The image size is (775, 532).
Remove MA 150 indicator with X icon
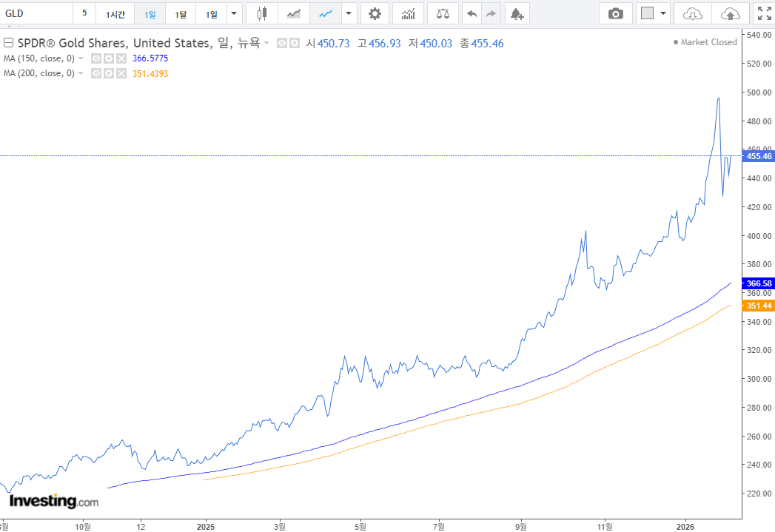click(121, 58)
